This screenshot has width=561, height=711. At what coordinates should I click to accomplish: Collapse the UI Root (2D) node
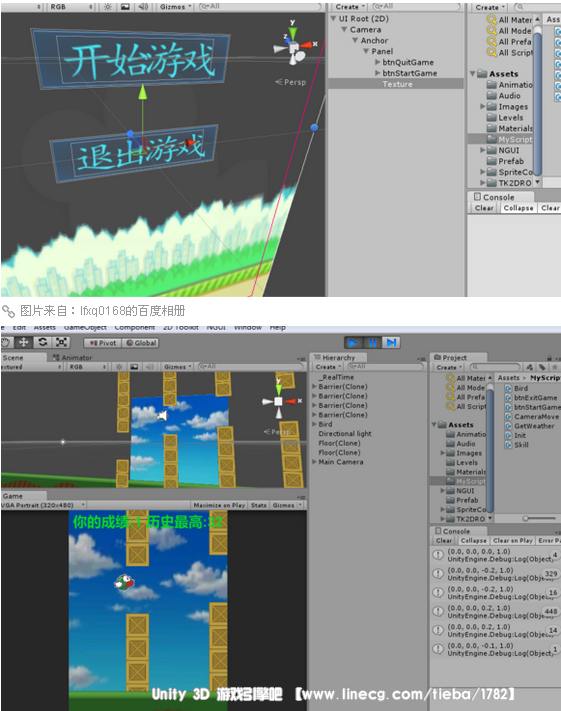333,19
